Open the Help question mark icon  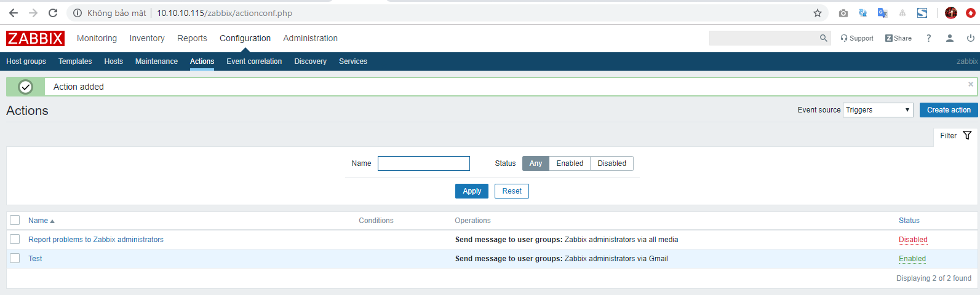point(928,38)
